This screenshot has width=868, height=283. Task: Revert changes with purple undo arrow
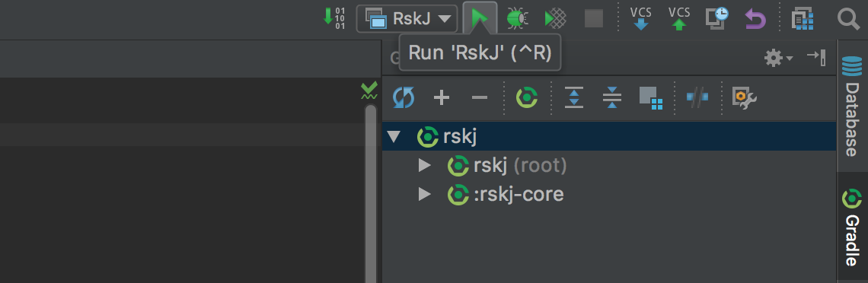click(755, 19)
